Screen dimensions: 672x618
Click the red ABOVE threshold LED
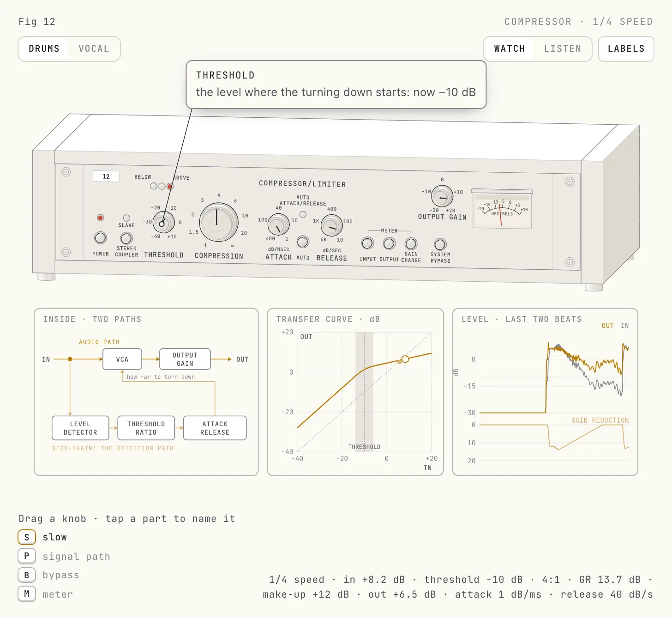[x=170, y=187]
